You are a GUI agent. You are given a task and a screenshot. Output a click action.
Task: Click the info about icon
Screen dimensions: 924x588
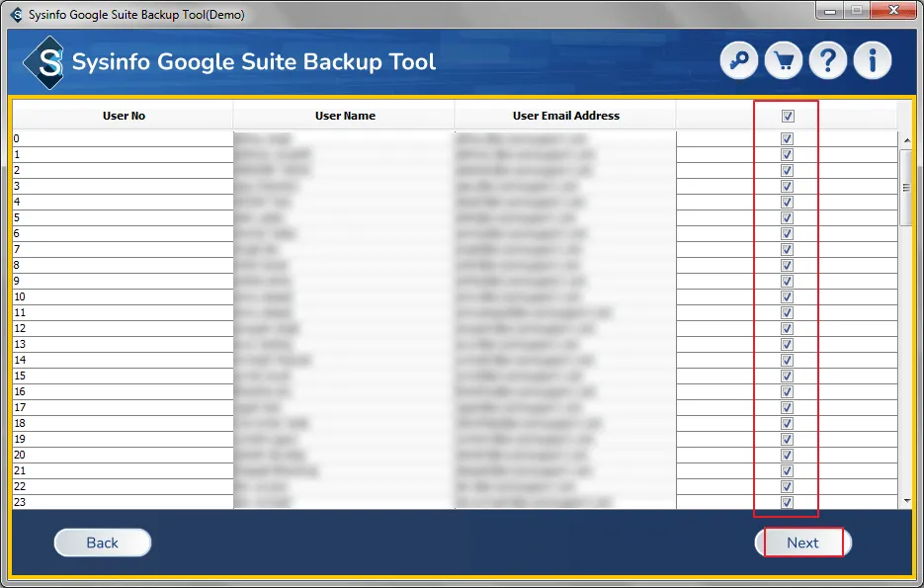873,61
